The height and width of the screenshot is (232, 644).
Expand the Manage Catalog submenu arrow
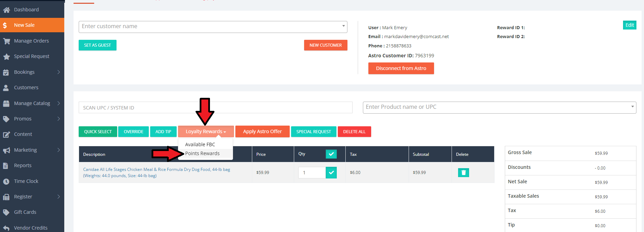click(58, 103)
